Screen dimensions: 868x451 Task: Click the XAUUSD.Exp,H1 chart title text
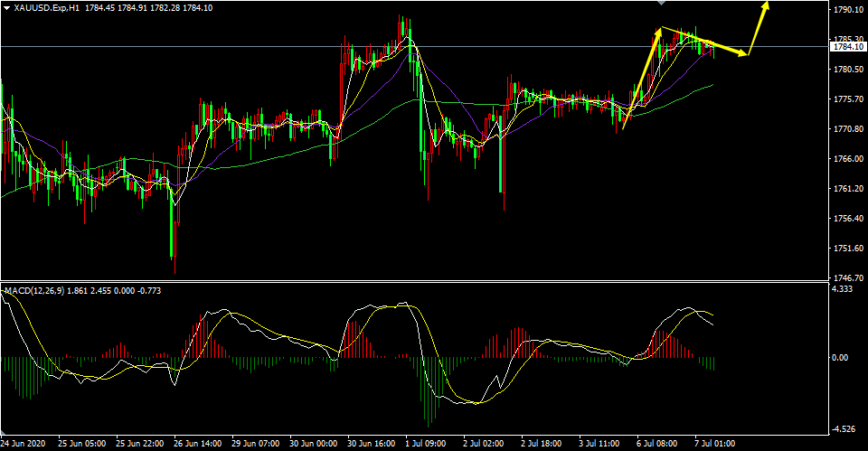[48, 8]
